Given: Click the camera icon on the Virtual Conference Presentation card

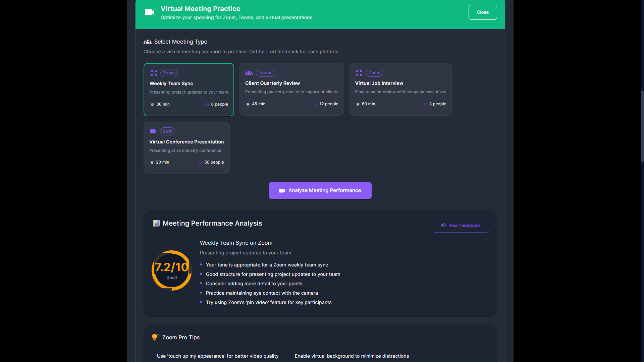Looking at the screenshot, I should coord(153,131).
